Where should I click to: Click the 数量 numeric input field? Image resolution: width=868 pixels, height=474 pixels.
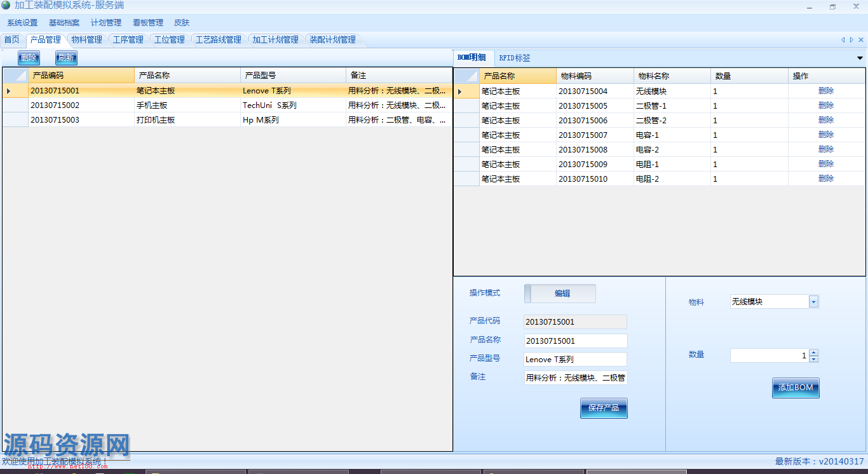click(769, 356)
